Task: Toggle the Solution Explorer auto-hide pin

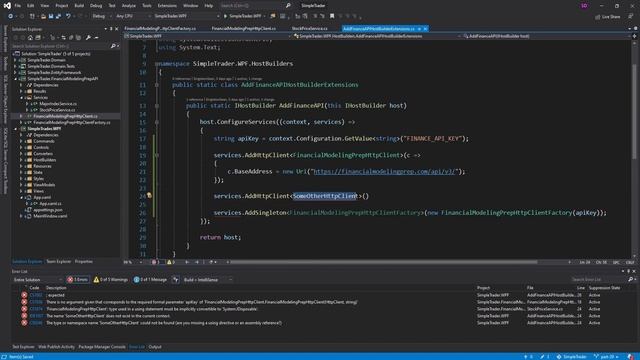Action: pyautogui.click(x=111, y=29)
